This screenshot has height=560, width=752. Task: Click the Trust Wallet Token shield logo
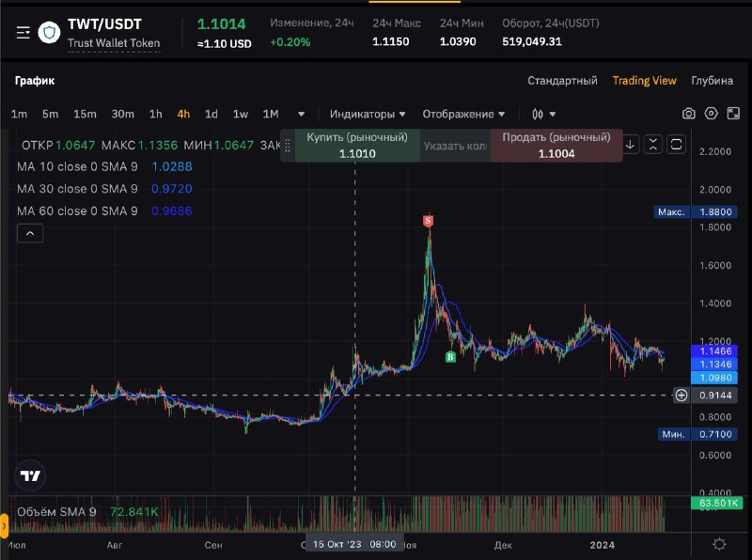coord(49,33)
